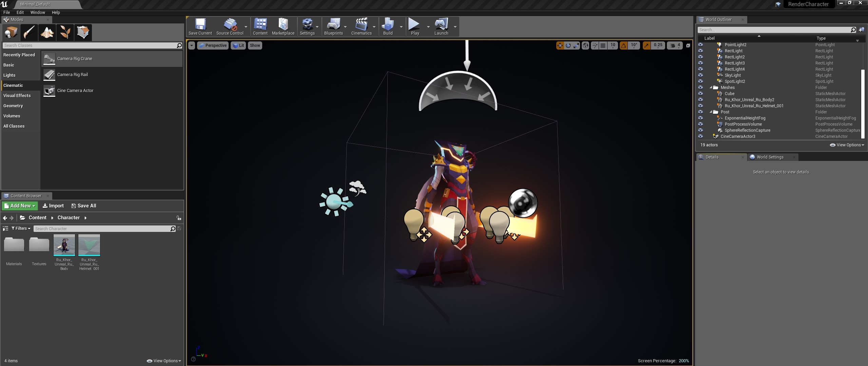Cycle world/local coordinate system globe icon
868x366 pixels.
click(585, 45)
